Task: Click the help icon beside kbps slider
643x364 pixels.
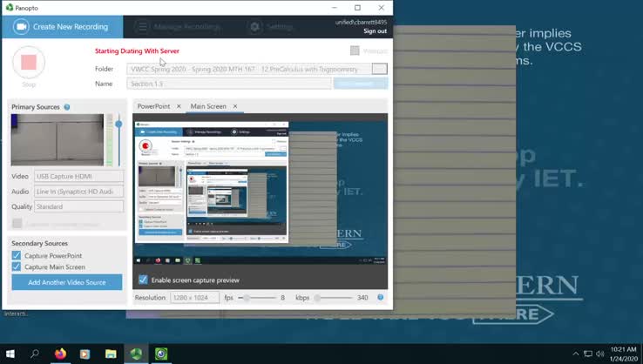Action: tap(380, 298)
